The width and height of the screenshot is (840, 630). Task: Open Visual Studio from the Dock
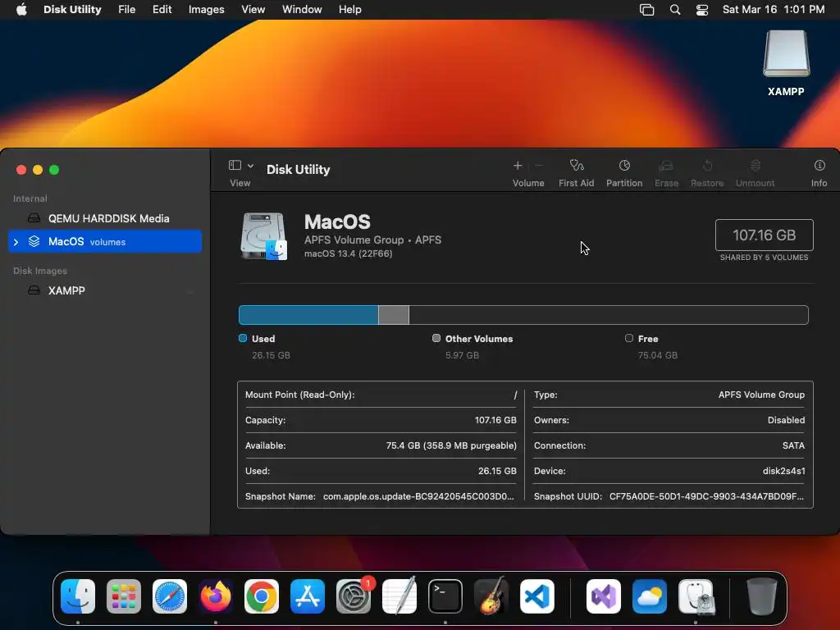pos(604,596)
